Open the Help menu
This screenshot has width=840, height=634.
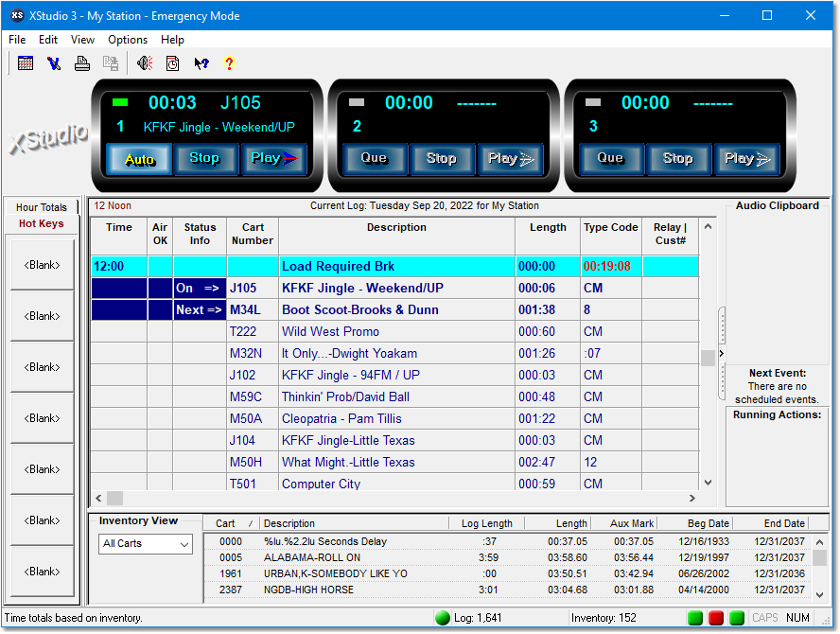172,40
